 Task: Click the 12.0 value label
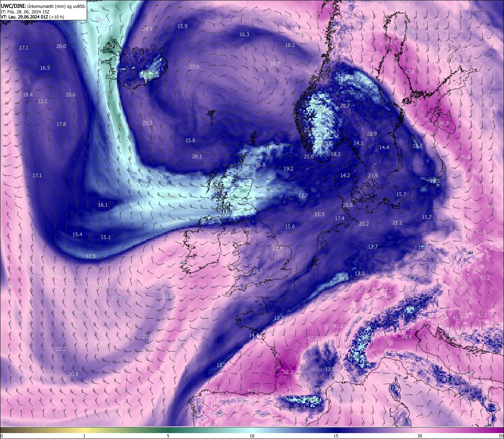pos(359,273)
